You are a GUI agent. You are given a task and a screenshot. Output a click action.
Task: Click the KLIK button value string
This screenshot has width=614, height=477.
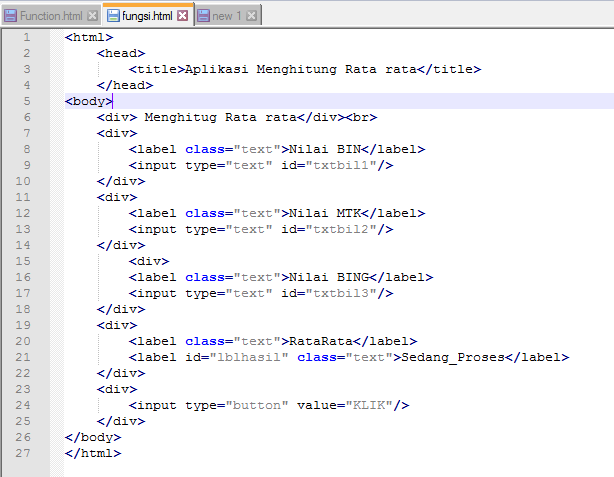coord(368,405)
